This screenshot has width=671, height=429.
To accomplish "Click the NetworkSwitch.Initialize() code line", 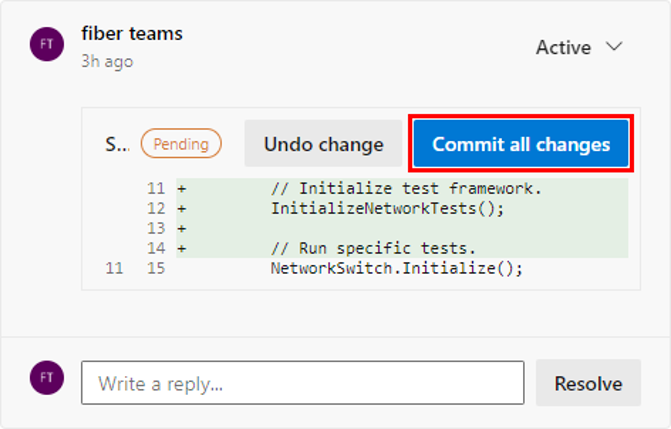I will pos(397,268).
